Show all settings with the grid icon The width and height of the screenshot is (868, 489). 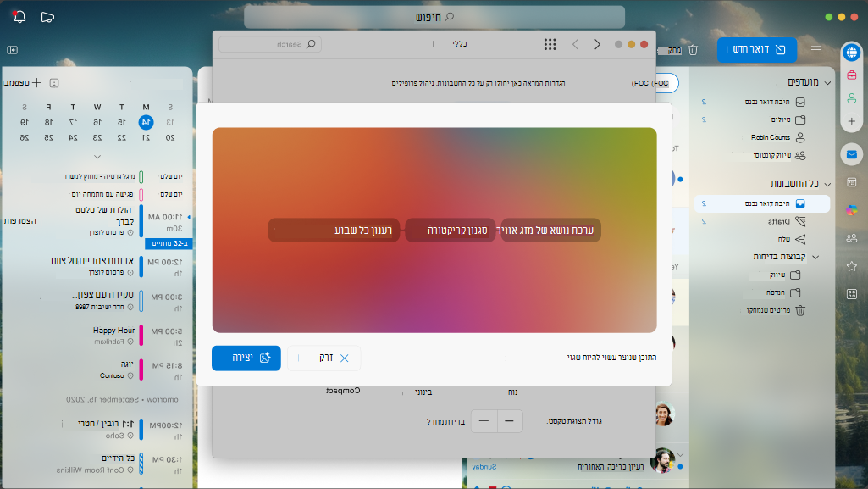[x=550, y=44]
